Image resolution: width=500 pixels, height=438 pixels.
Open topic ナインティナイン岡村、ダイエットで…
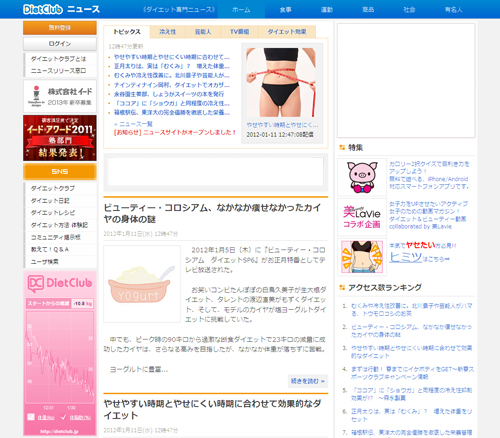(x=172, y=85)
